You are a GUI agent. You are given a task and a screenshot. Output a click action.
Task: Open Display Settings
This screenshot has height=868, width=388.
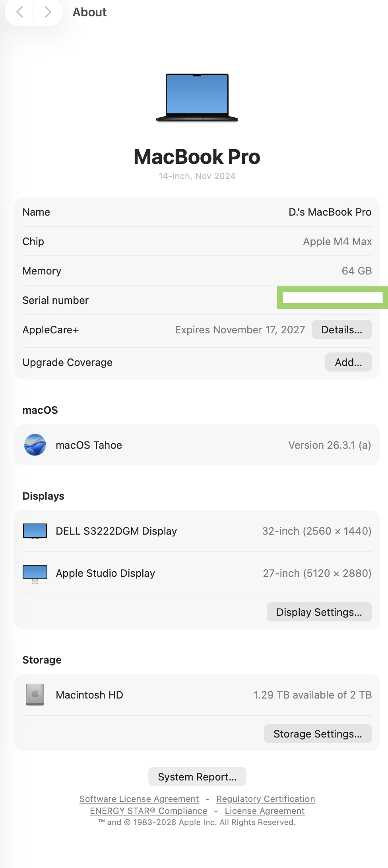click(319, 612)
